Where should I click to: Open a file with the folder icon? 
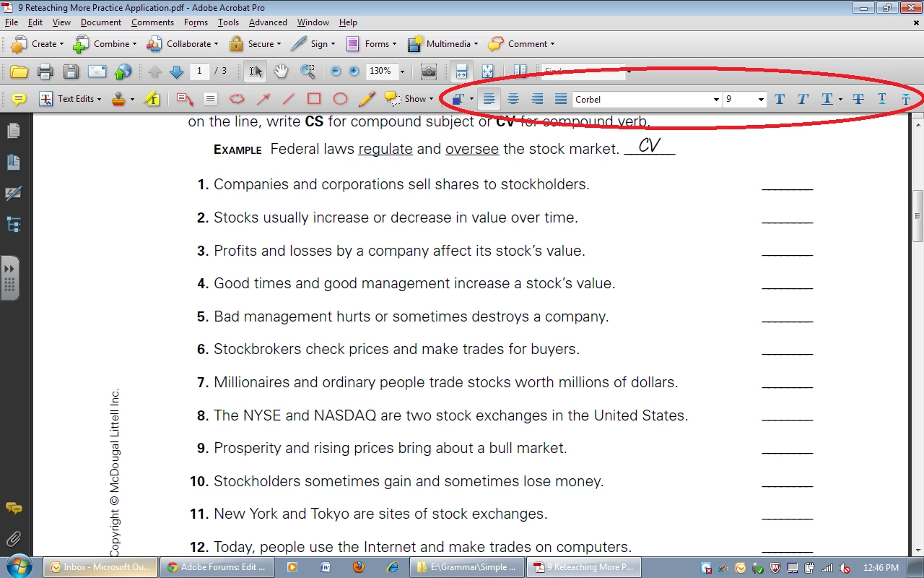[19, 72]
